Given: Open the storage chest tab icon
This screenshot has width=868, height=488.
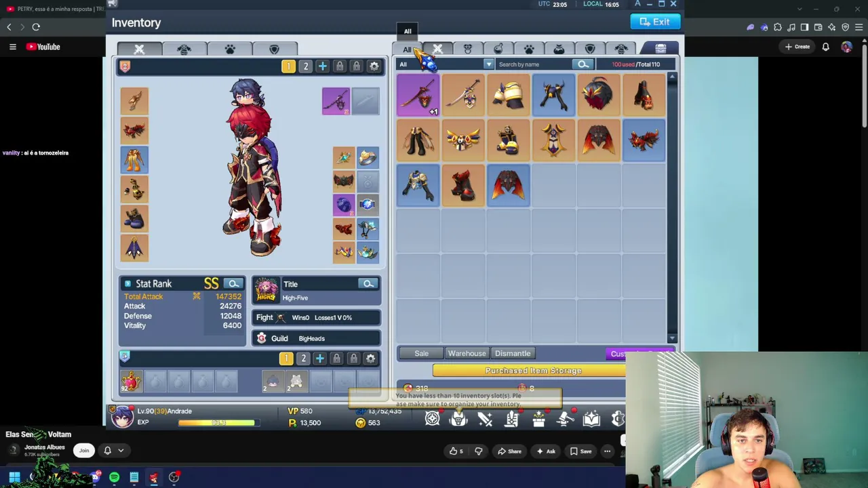Looking at the screenshot, I should [x=660, y=49].
